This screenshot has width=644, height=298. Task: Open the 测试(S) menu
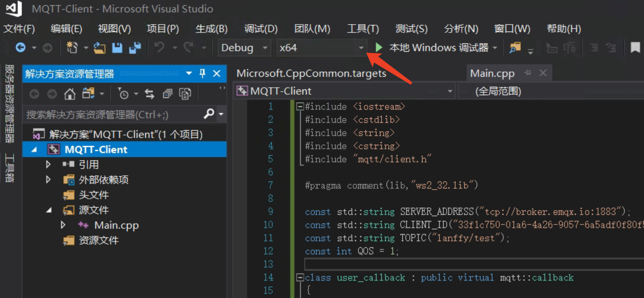[411, 29]
